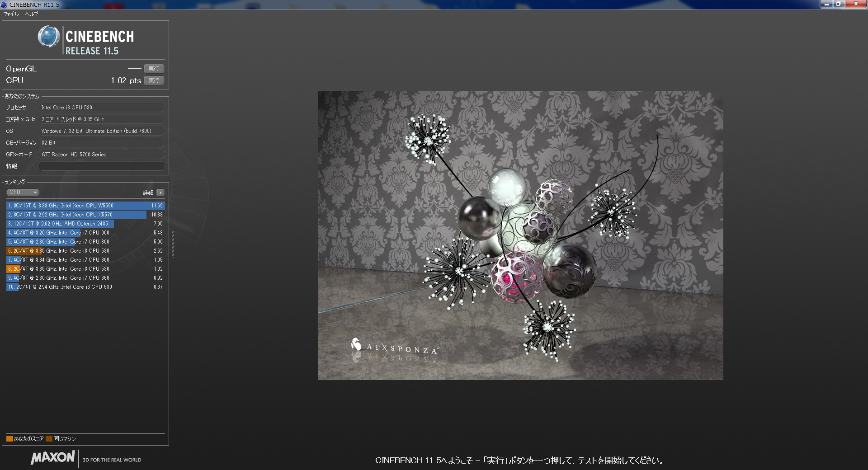Click the brown 同じマシン legend swatch

(x=49, y=439)
